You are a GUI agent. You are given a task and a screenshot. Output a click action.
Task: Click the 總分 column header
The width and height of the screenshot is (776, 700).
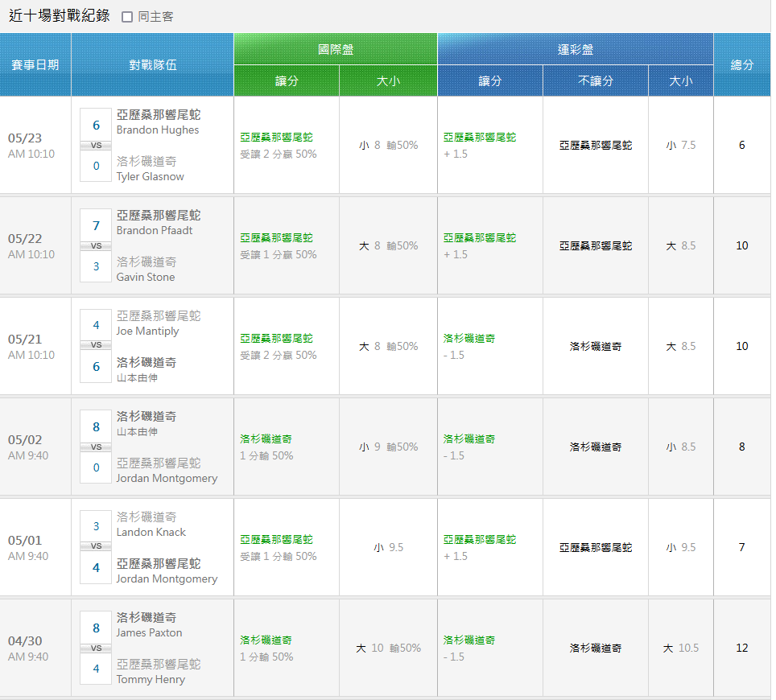(741, 65)
